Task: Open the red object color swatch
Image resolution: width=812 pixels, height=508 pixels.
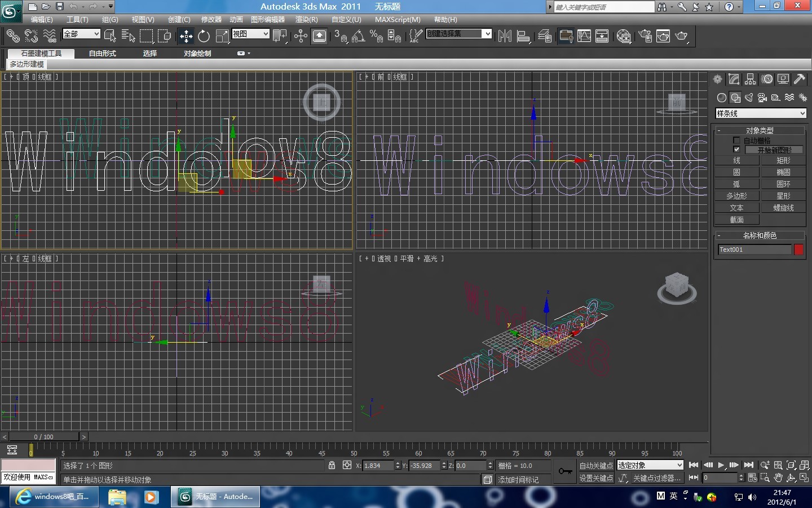Action: [798, 249]
